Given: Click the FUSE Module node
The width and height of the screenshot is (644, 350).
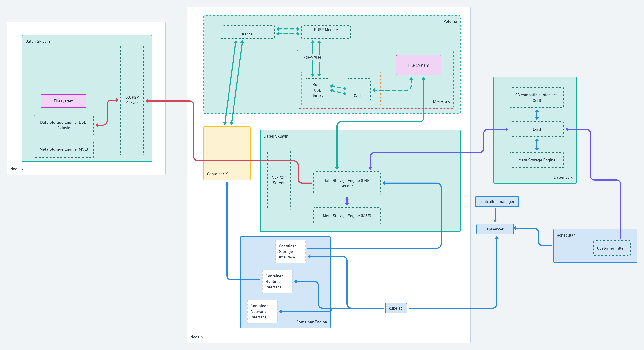Looking at the screenshot, I should pyautogui.click(x=326, y=32).
